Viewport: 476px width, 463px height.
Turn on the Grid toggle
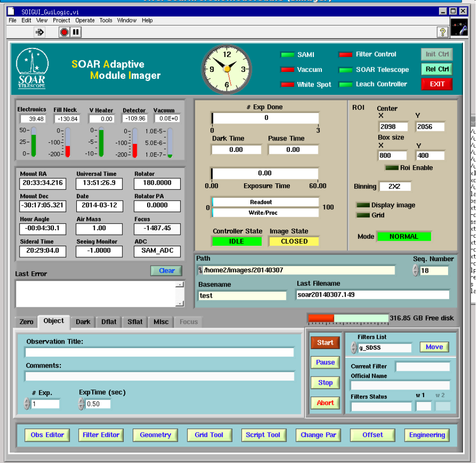363,215
